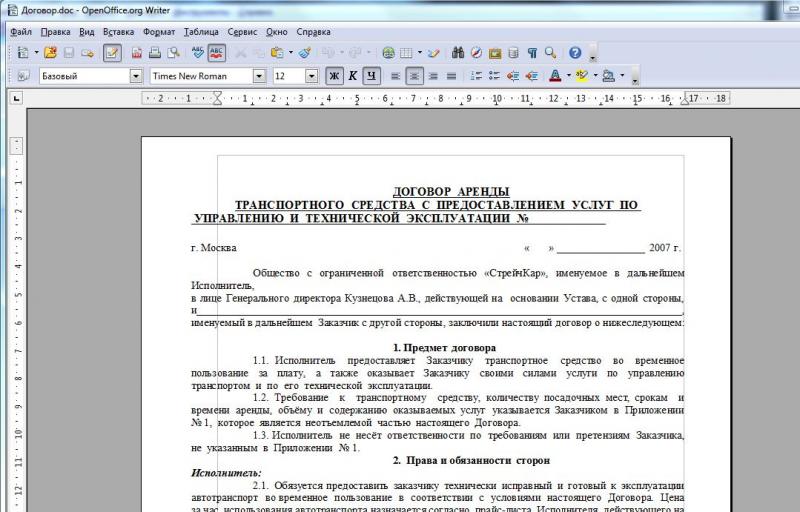Run Spelling and Grammar check icon
The width and height of the screenshot is (800, 512).
coord(198,53)
